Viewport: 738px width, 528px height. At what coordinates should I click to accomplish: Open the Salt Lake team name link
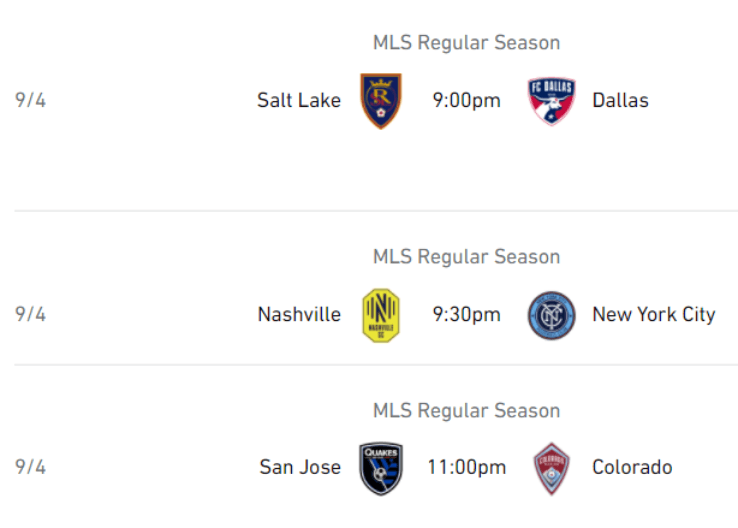point(298,100)
